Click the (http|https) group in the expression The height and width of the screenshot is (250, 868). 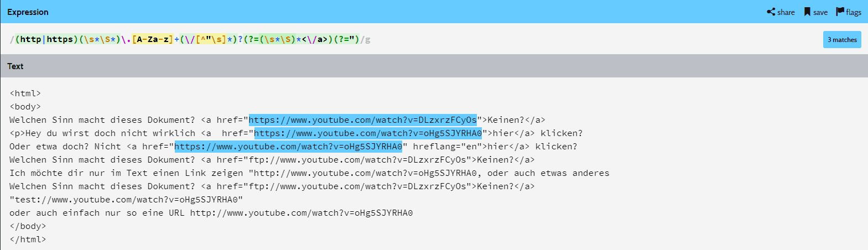tap(47, 39)
